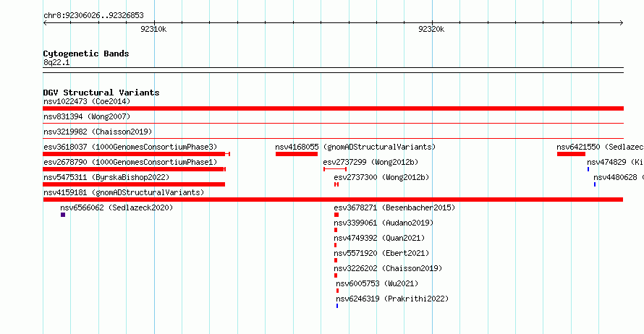This screenshot has width=644, height=334.
Task: Click the 92310k ruler position label
Action: (x=153, y=29)
